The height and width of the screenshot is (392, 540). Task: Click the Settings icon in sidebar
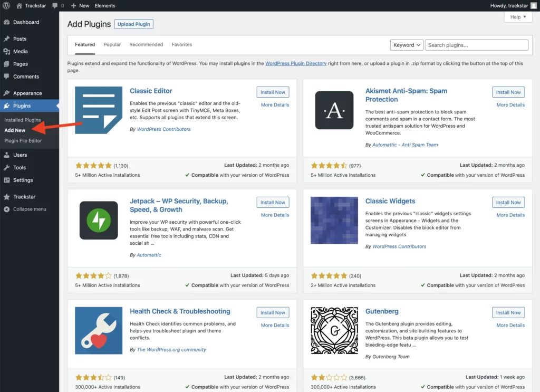[6, 180]
